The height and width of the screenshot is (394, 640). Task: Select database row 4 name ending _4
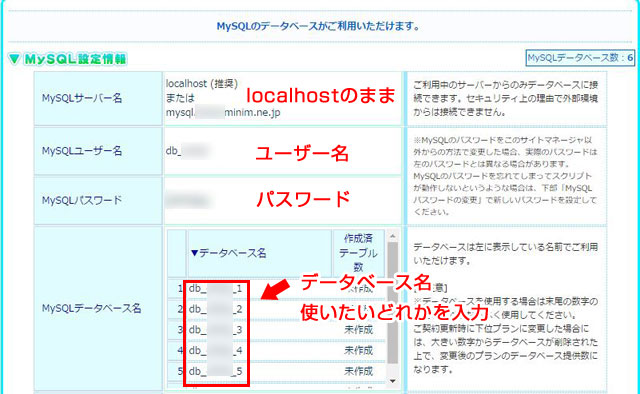pyautogui.click(x=216, y=350)
